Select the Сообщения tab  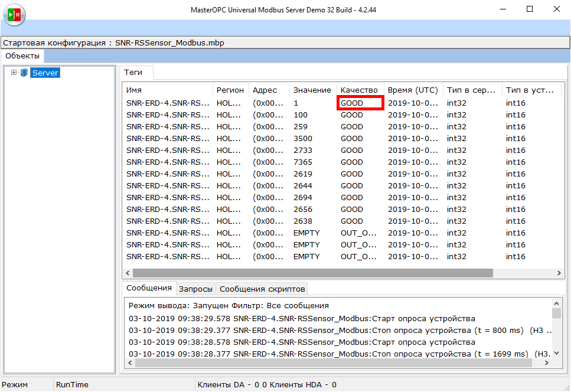[149, 288]
